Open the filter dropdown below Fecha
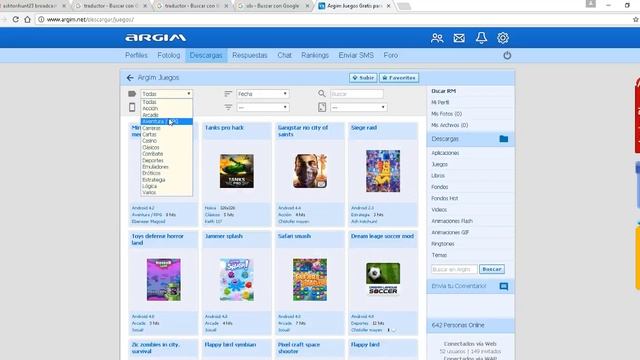This screenshot has height=360, width=640. [x=263, y=107]
